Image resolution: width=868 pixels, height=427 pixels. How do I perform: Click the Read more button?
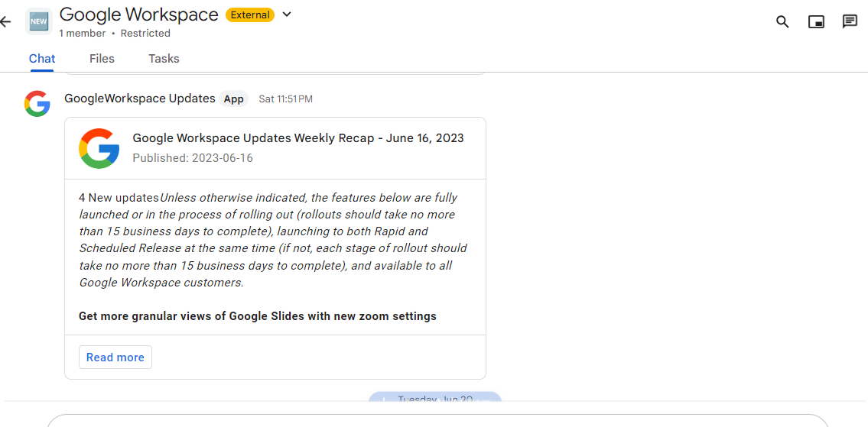tap(115, 357)
